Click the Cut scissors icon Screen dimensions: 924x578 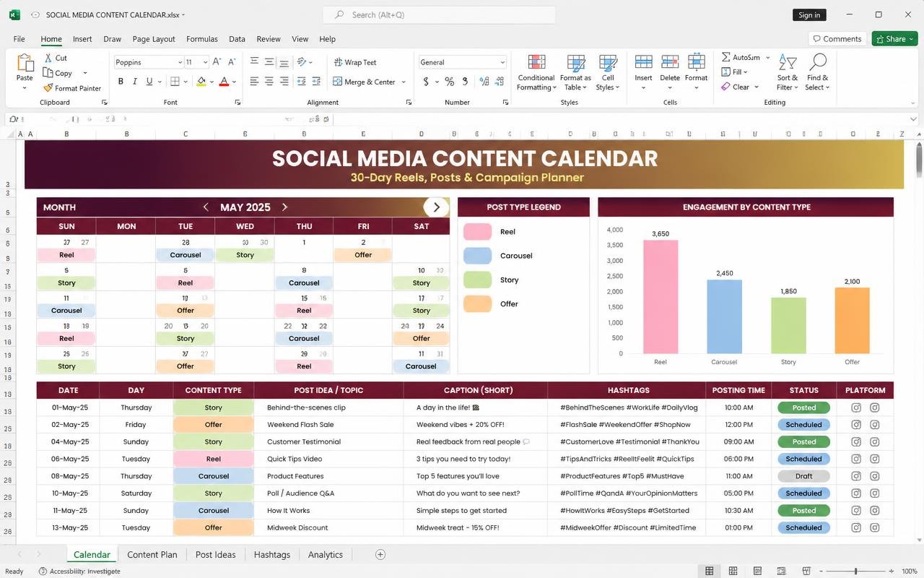(x=48, y=58)
